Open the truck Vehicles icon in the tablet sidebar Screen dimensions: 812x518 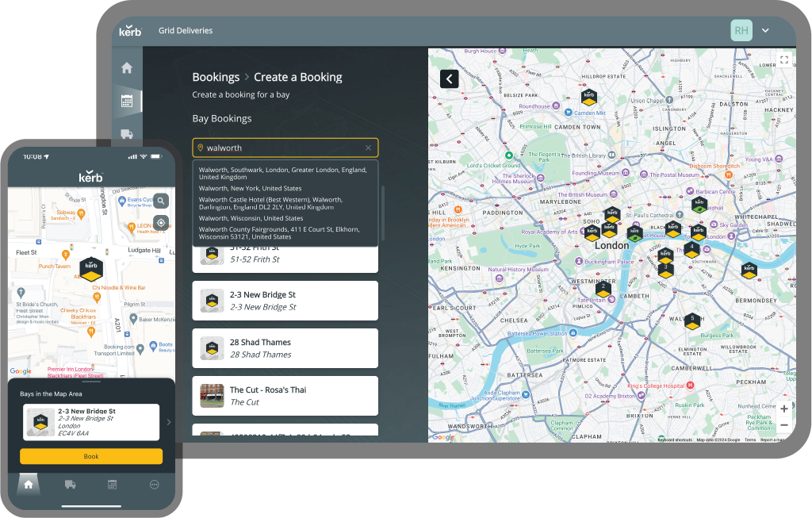point(127,133)
